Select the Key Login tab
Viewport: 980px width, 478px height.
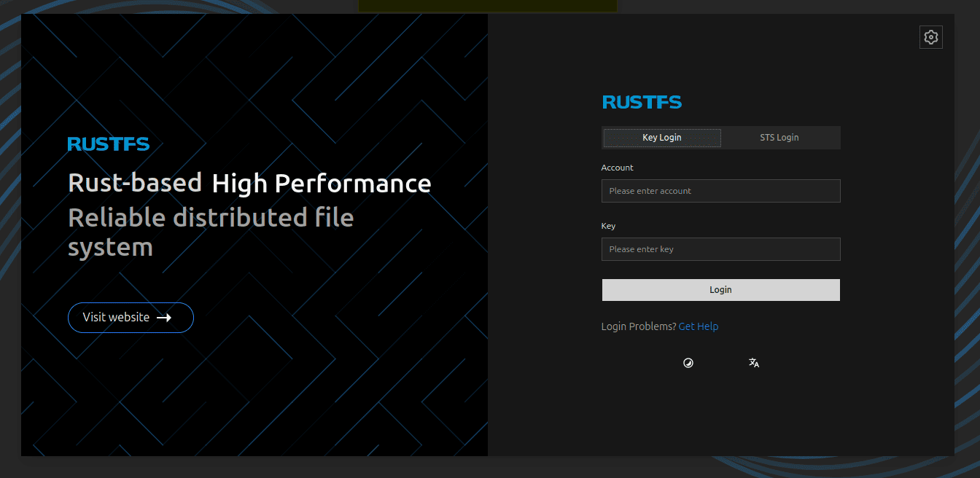662,138
